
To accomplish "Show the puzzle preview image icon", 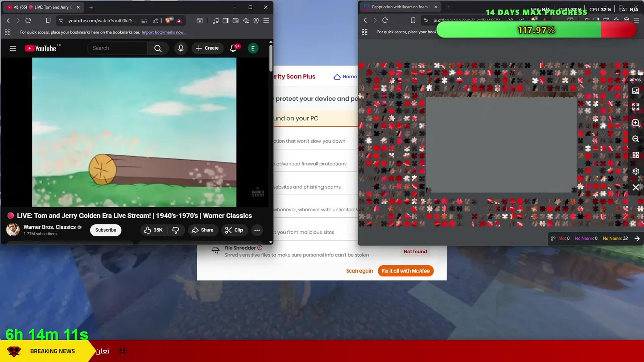I will point(636,91).
